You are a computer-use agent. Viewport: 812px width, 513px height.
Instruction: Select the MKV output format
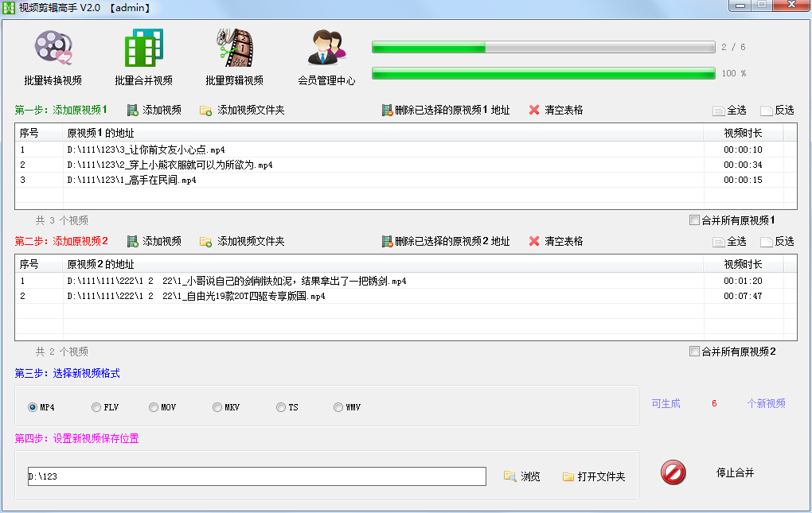217,406
